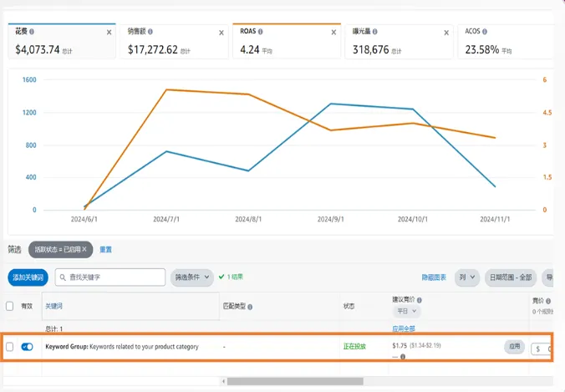Remove the 活跃状态 = 已启用 filter chip
Viewport: 565px width, 392px height.
point(84,249)
